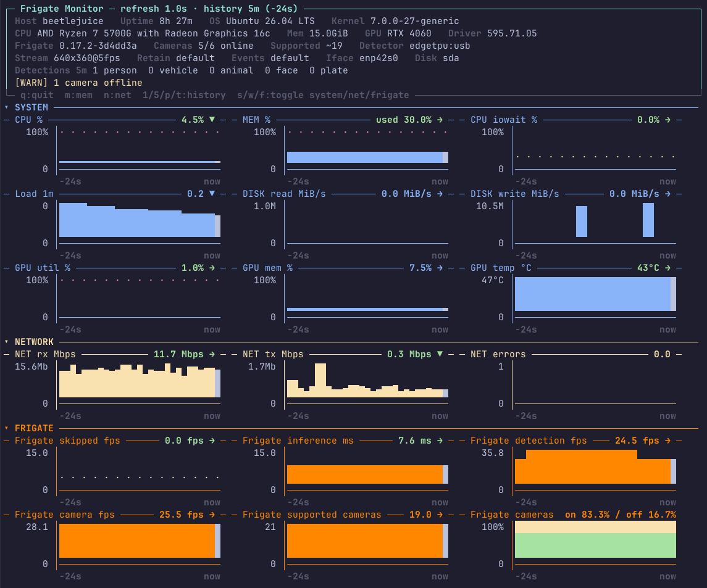
Task: Click the q:quit shortcut hint
Action: tap(37, 95)
